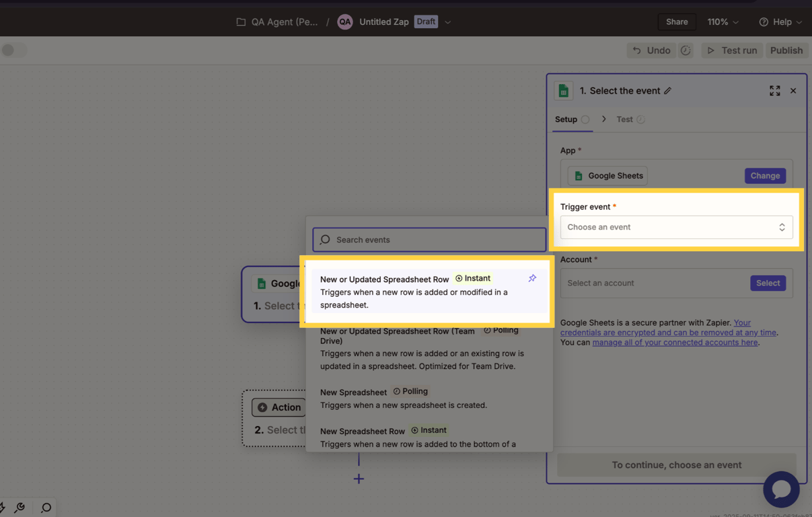Click the Publish button

pos(786,50)
